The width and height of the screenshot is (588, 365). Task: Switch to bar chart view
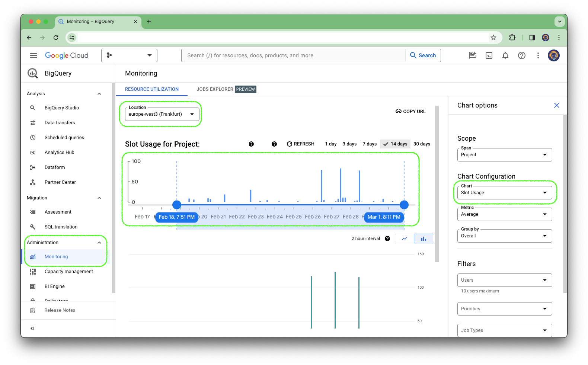tap(424, 238)
